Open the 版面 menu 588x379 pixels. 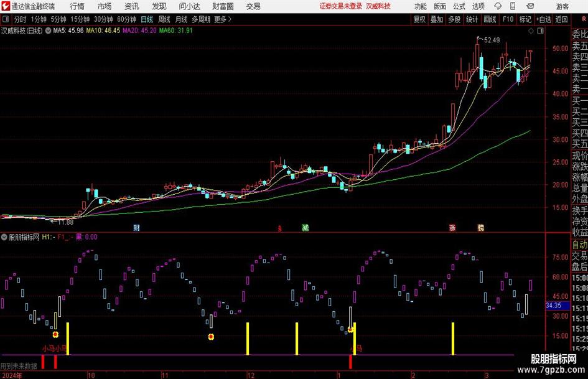[x=440, y=6]
